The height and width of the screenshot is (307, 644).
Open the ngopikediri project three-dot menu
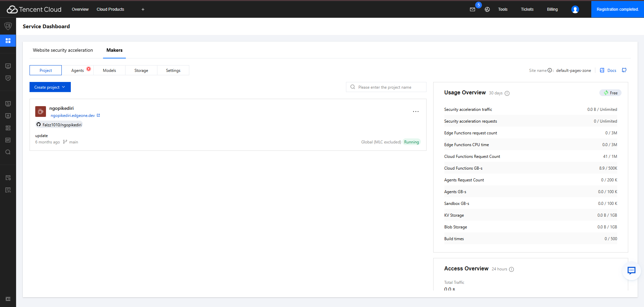[416, 112]
